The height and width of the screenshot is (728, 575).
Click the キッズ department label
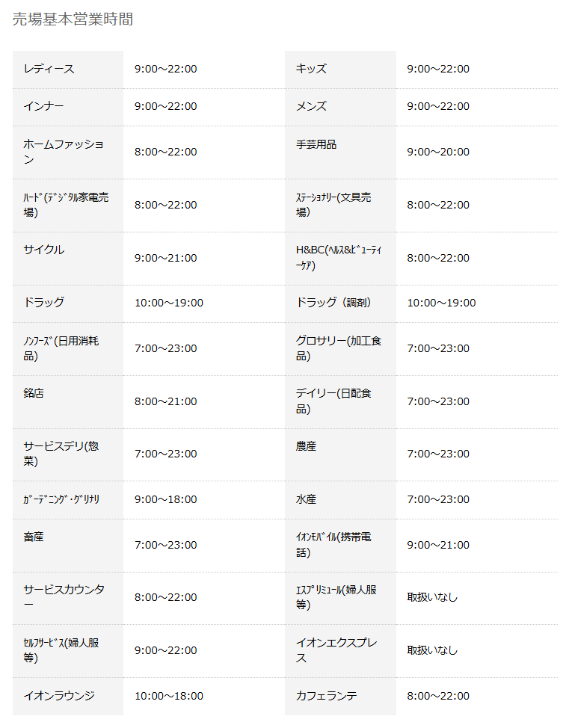tap(311, 69)
